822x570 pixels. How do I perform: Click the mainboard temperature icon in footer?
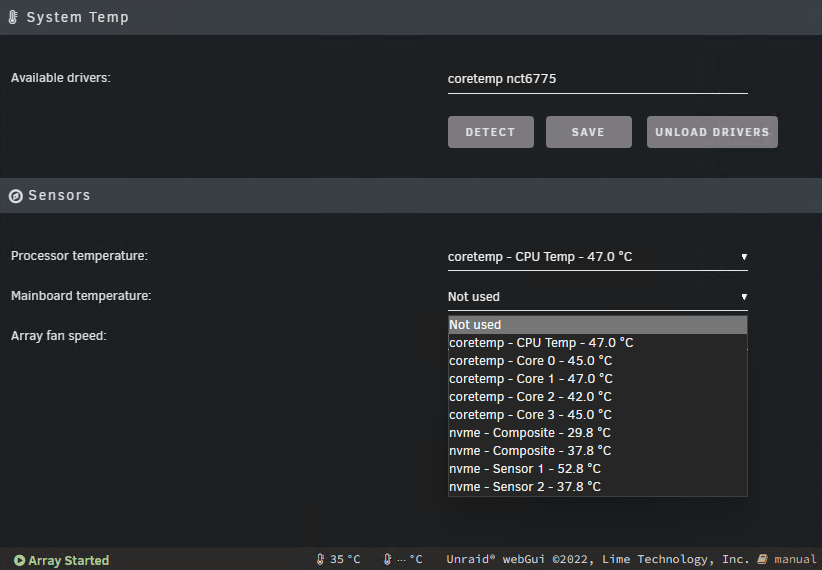click(x=387, y=560)
